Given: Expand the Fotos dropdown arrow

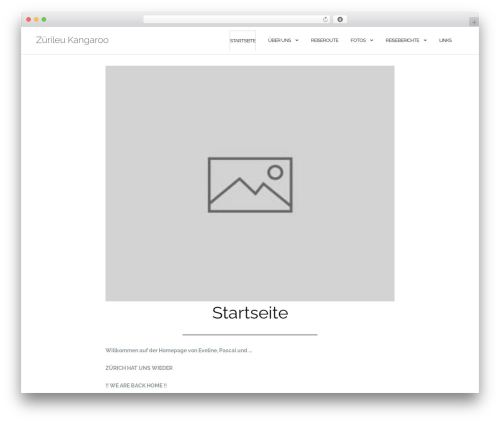Looking at the screenshot, I should [x=371, y=40].
